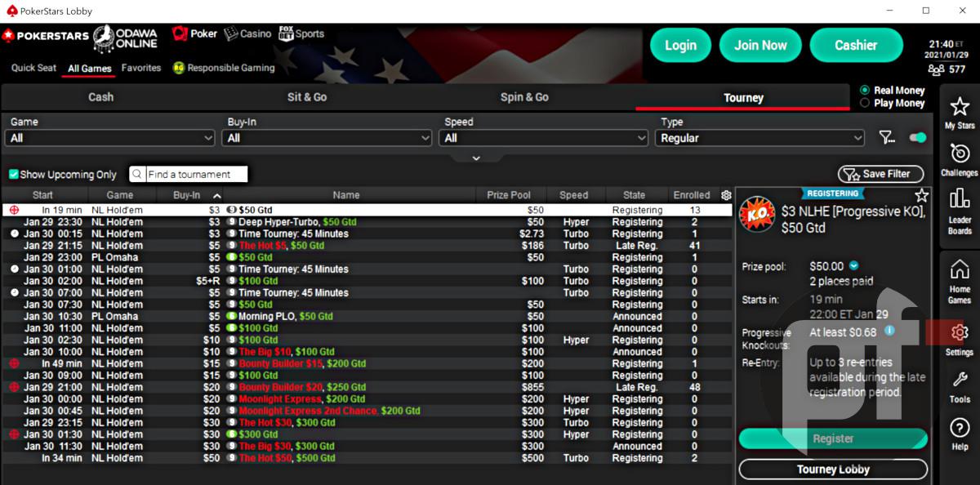980x485 pixels.
Task: Click progressive knockouts info icon
Action: coord(889,331)
